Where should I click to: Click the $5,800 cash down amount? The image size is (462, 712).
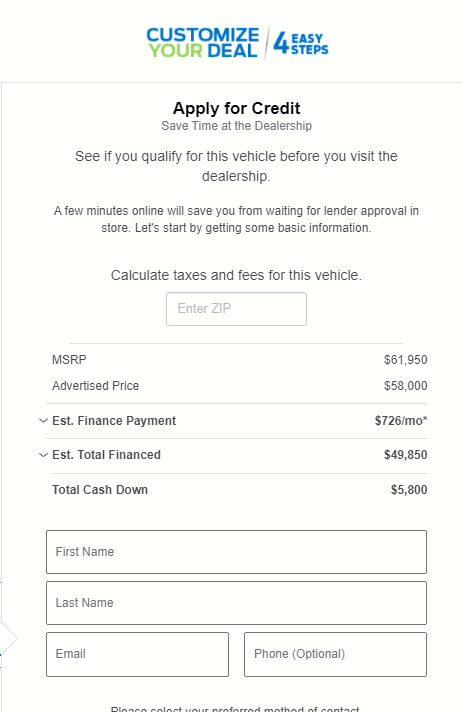[x=409, y=490]
